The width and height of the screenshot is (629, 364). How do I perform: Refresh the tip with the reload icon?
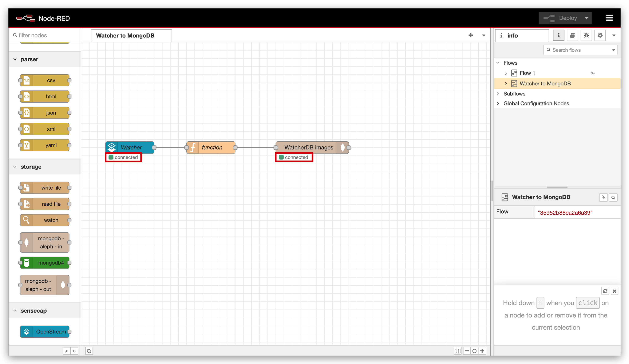pos(605,291)
